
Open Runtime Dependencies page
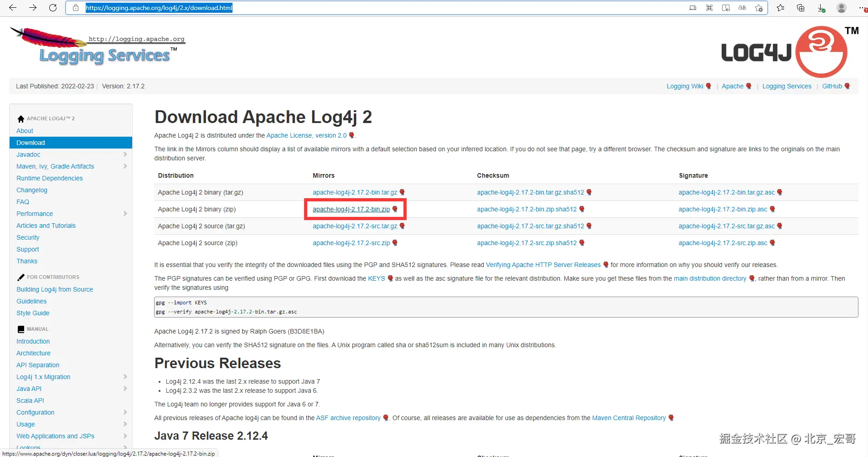pos(50,178)
